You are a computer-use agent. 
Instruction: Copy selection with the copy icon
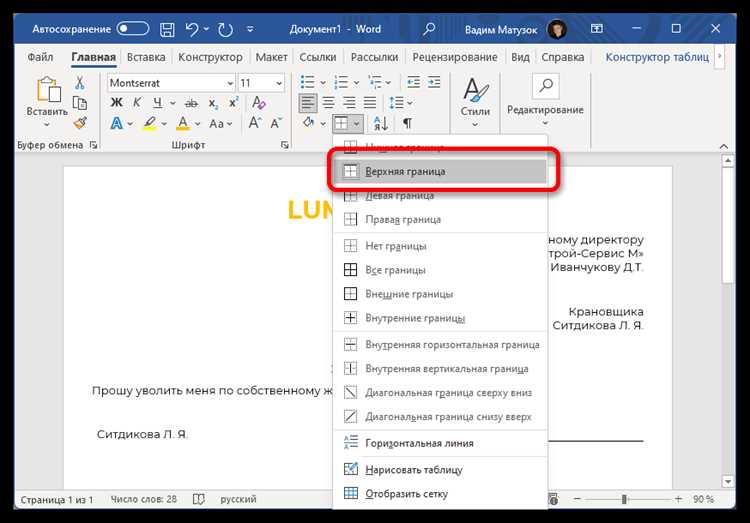point(80,103)
